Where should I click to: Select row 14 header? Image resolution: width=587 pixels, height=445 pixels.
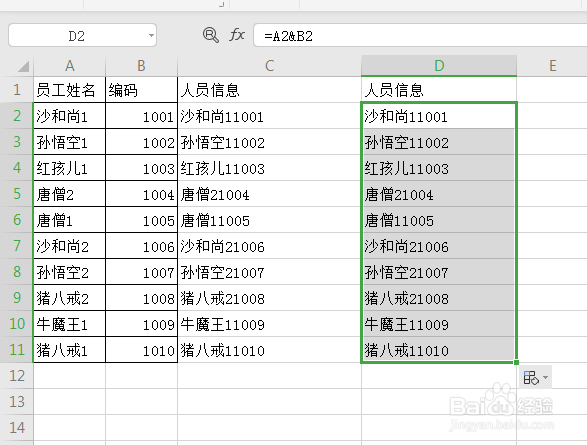(17, 427)
